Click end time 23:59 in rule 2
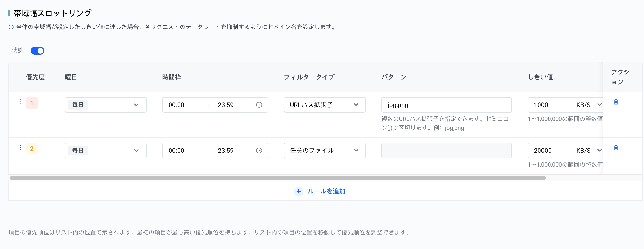644x249 pixels. (226, 151)
